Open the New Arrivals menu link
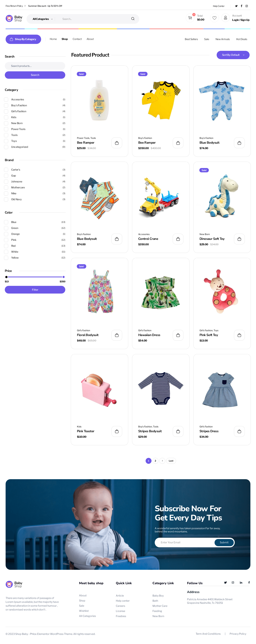 [222, 39]
